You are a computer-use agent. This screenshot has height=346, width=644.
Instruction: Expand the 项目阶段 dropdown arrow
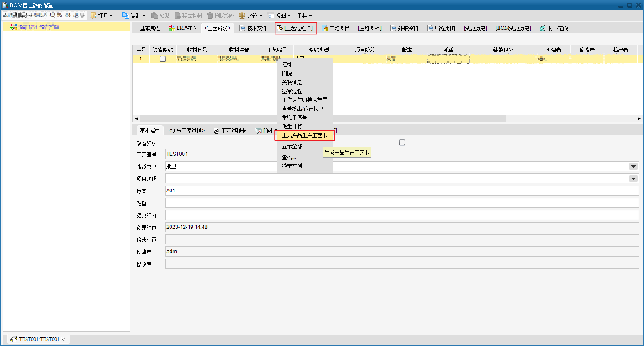pos(633,179)
